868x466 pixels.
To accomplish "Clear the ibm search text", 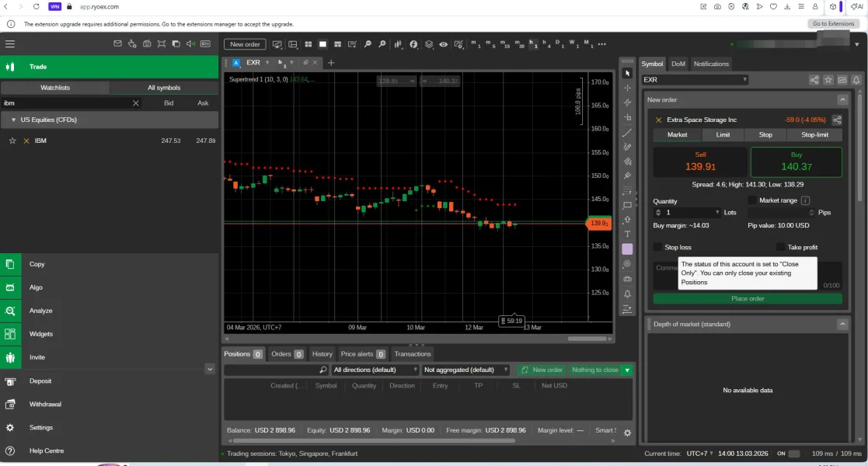I will point(136,103).
